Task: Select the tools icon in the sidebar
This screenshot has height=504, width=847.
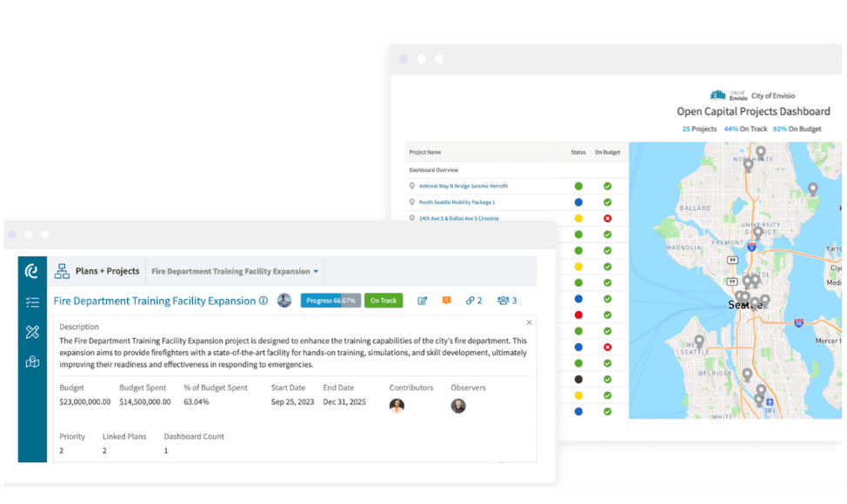Action: (32, 332)
